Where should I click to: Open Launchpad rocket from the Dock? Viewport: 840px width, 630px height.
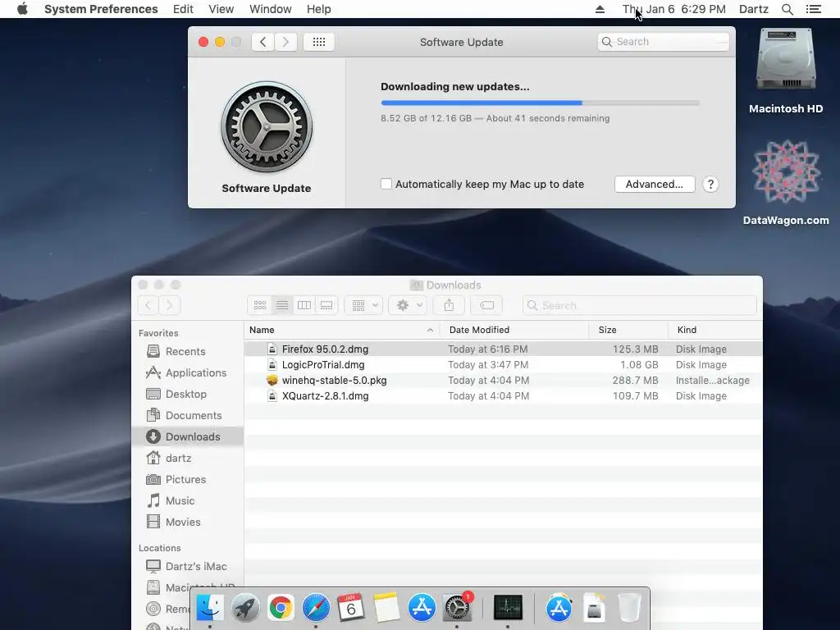(x=245, y=608)
